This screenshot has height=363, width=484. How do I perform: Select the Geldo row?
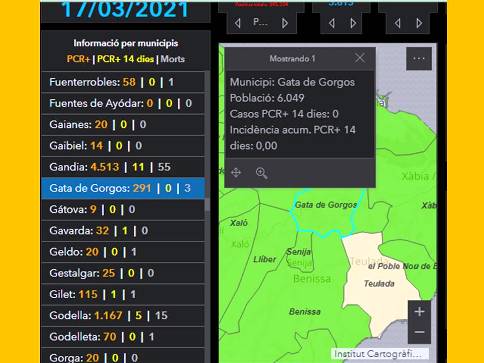tap(123, 252)
